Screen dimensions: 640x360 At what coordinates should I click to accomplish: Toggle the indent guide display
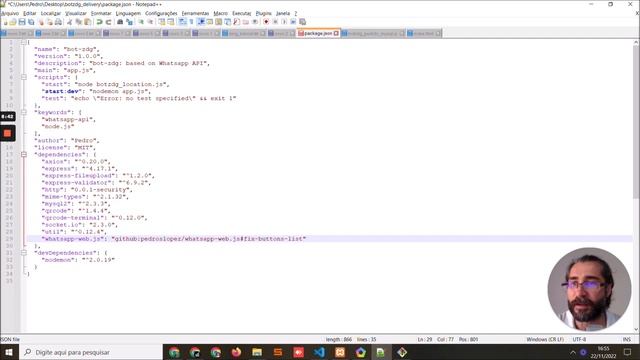click(201, 22)
